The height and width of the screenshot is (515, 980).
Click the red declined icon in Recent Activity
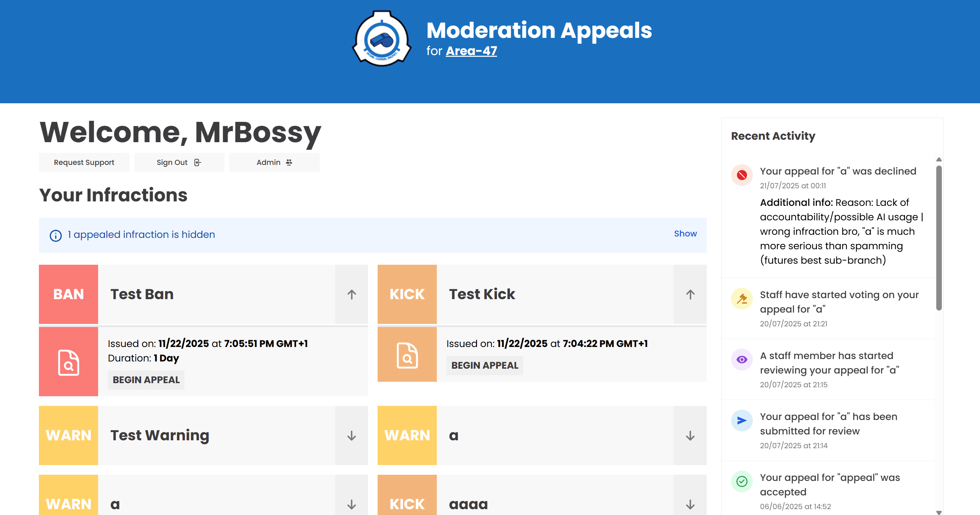point(741,175)
